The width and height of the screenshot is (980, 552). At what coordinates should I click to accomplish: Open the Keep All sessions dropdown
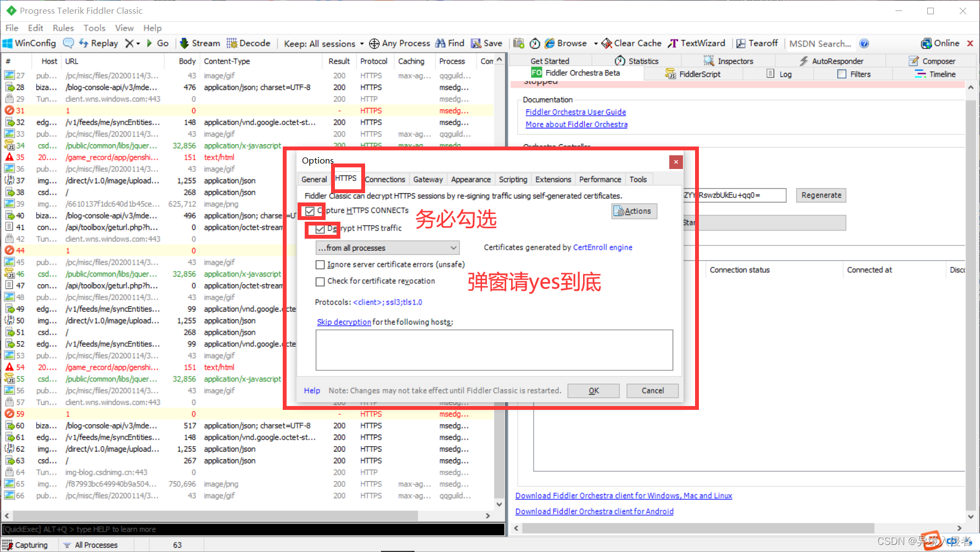324,43
